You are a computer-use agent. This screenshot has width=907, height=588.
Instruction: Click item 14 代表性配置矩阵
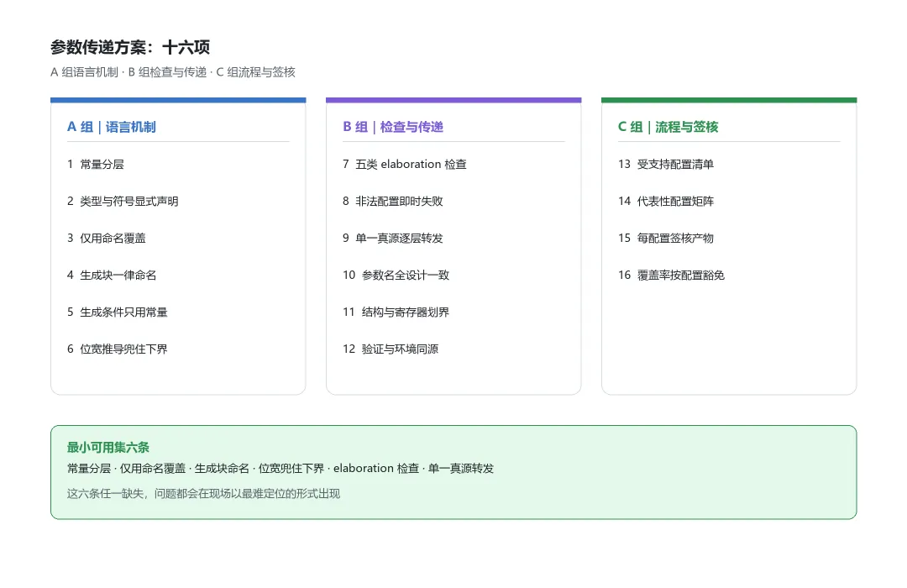666,202
